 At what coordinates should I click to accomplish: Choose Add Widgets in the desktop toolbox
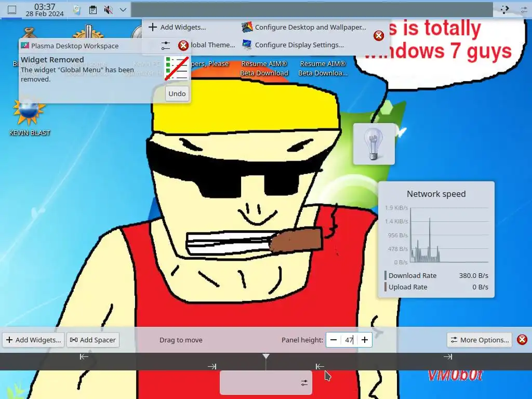(x=178, y=27)
